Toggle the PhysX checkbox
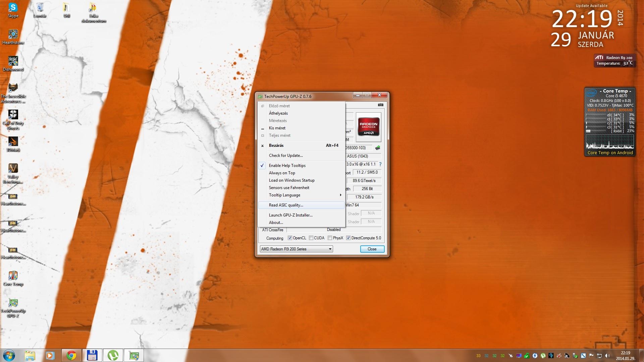The image size is (644, 362). (x=330, y=238)
